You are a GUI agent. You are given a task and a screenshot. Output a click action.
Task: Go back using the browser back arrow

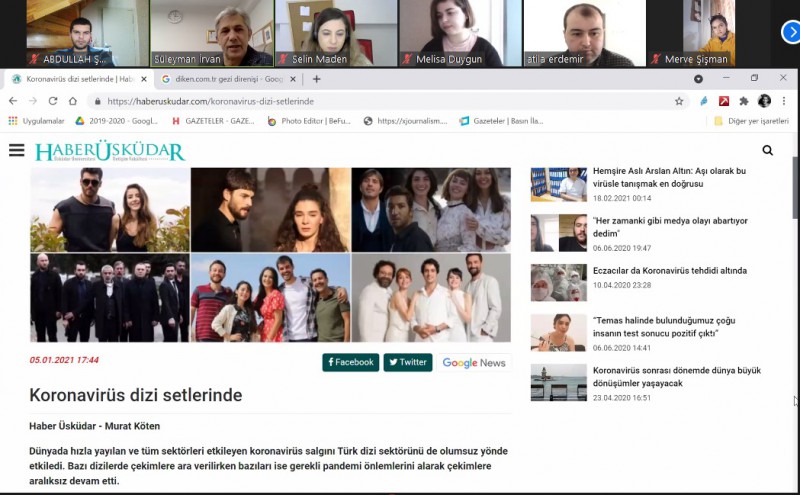pyautogui.click(x=13, y=101)
